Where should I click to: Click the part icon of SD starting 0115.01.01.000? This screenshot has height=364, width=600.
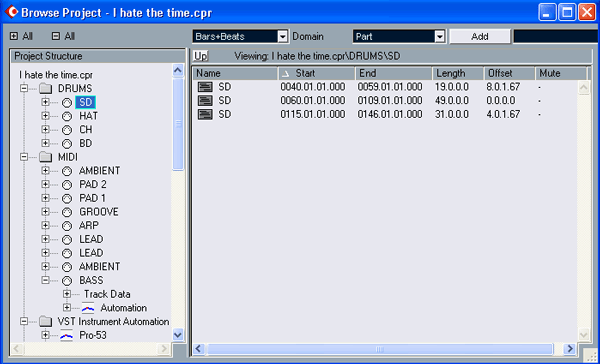coord(205,114)
